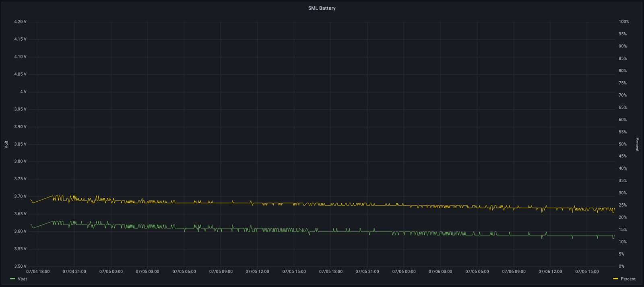Click the 25% right axis label

[x=623, y=205]
